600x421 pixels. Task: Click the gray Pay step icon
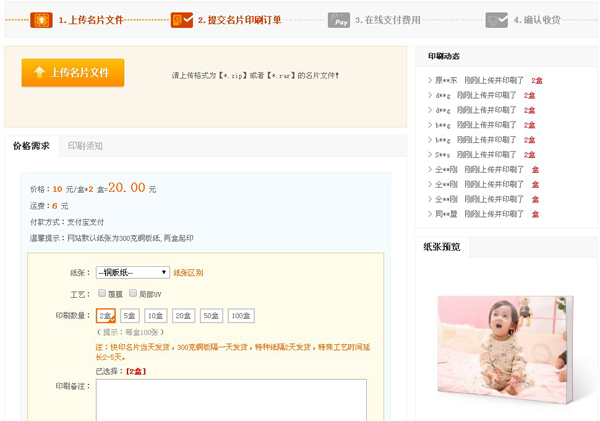pos(339,20)
